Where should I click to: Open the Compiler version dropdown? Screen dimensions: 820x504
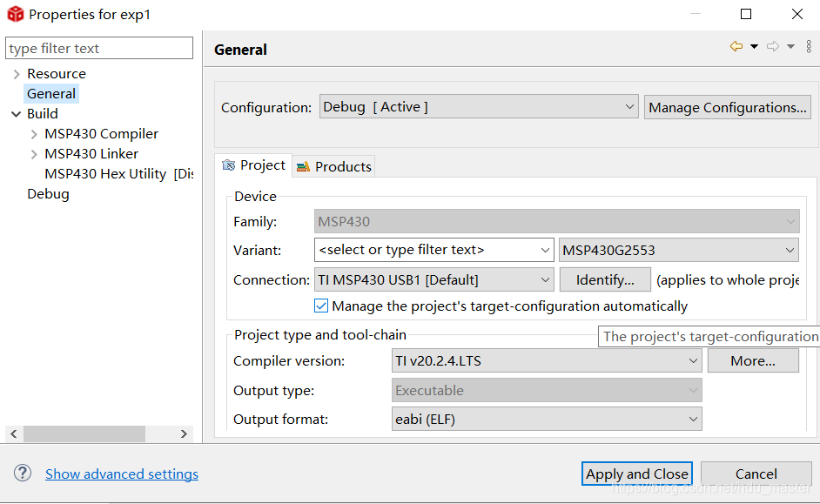tap(547, 360)
